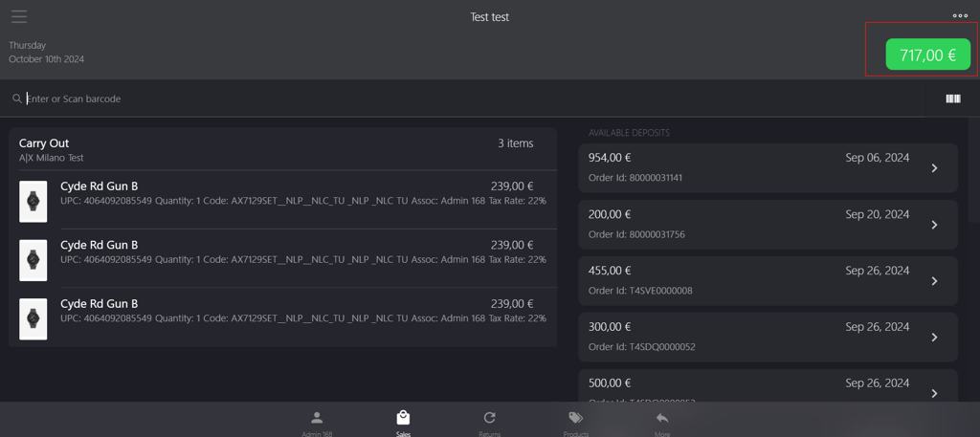
Task: Click the Test test customer title
Action: [x=490, y=17]
